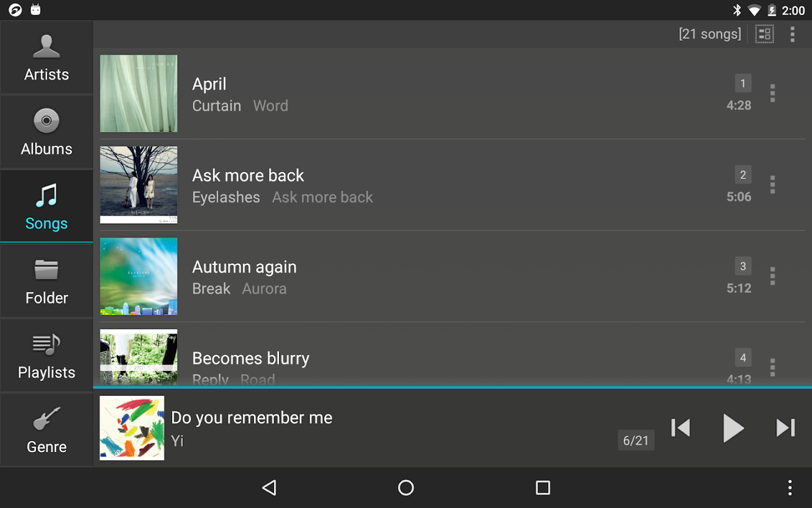Select the song Autumn again
812x508 pixels.
click(x=244, y=267)
